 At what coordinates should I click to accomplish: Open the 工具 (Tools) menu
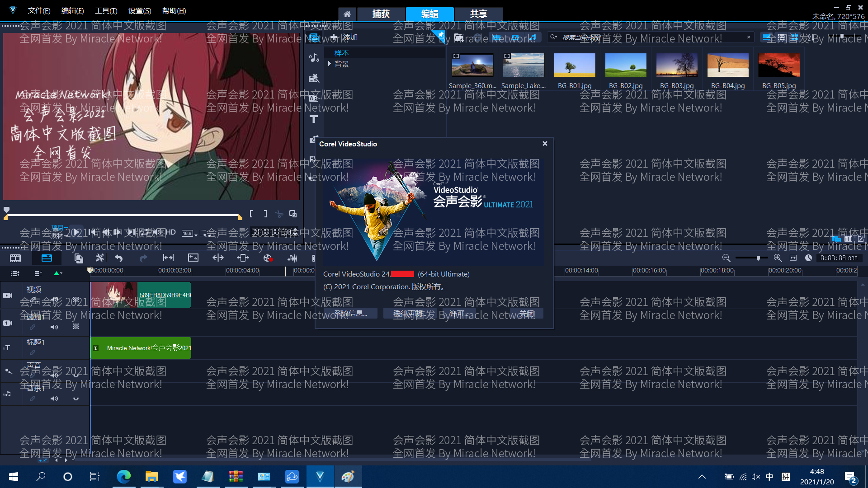106,10
